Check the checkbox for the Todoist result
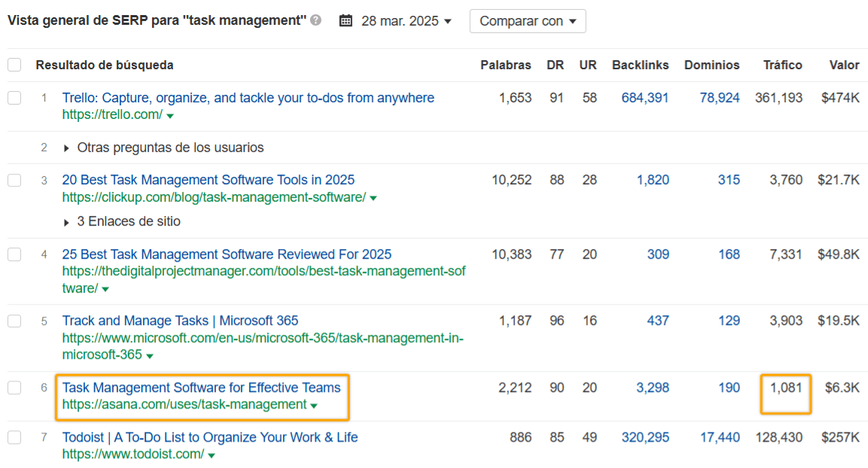The height and width of the screenshot is (468, 868). point(14,437)
